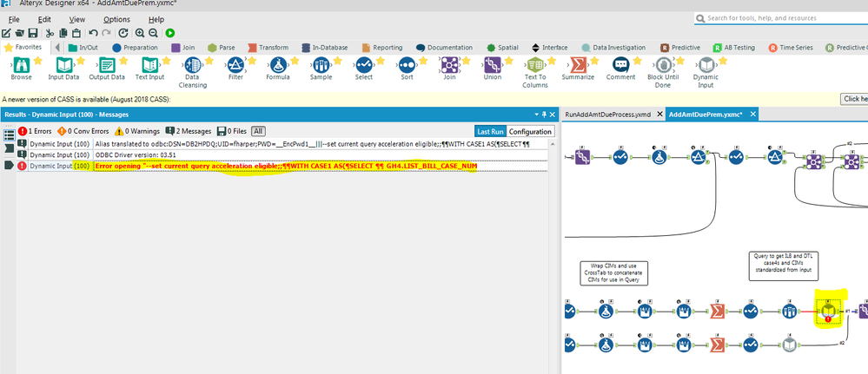The width and height of the screenshot is (868, 374).
Task: Toggle favorite star next to Text Input
Action: point(166,61)
